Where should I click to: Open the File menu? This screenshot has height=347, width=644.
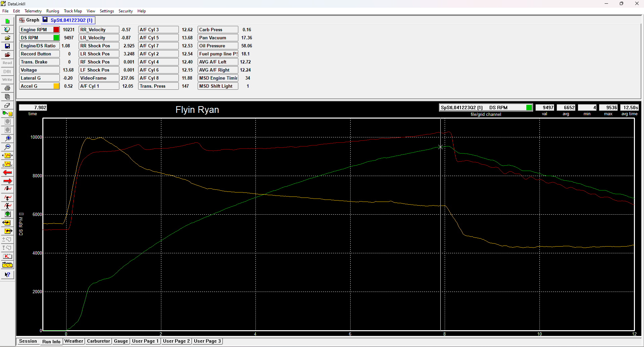(x=5, y=11)
